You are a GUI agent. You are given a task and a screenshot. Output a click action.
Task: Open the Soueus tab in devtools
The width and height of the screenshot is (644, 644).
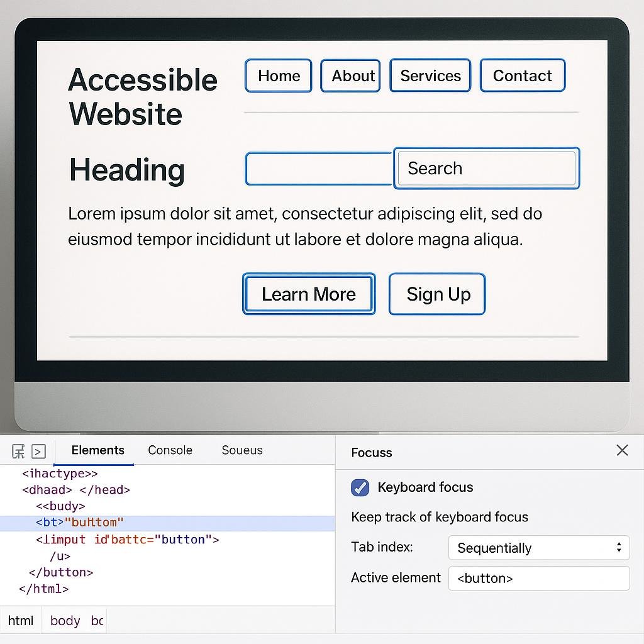click(x=241, y=450)
